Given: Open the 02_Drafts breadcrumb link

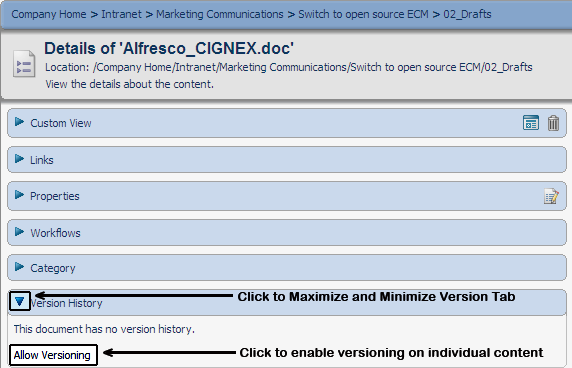Looking at the screenshot, I should point(467,14).
